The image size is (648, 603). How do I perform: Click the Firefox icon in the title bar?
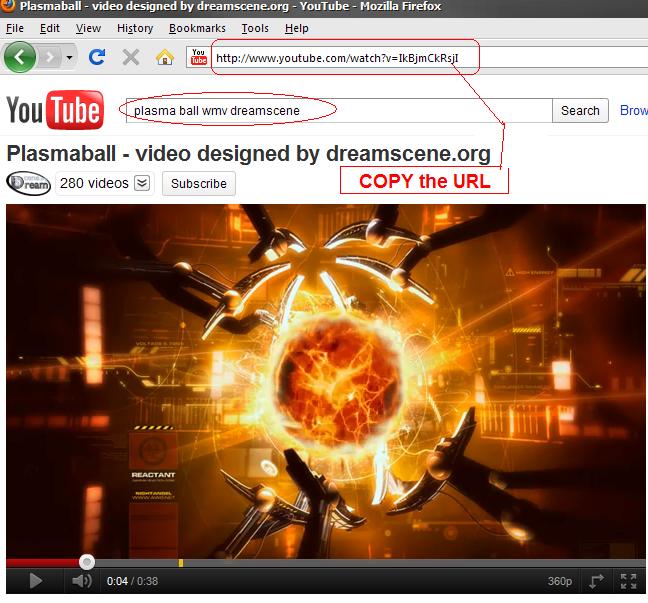pos(7,6)
